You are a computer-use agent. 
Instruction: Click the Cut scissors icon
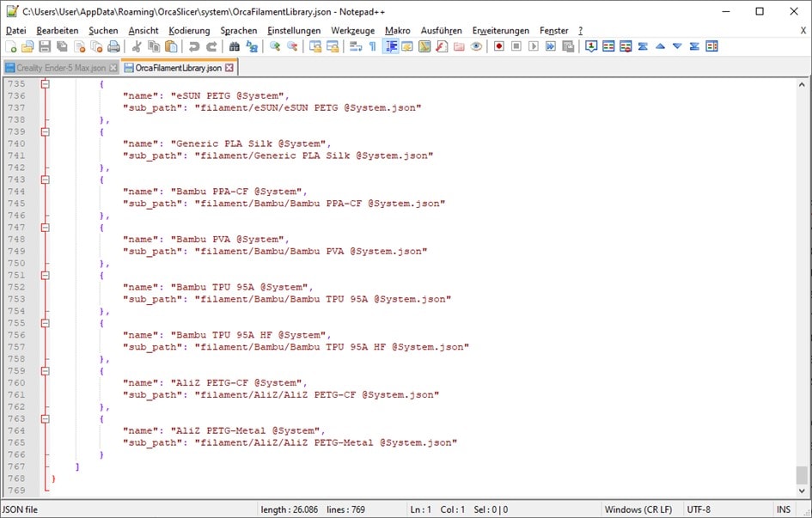tap(136, 46)
